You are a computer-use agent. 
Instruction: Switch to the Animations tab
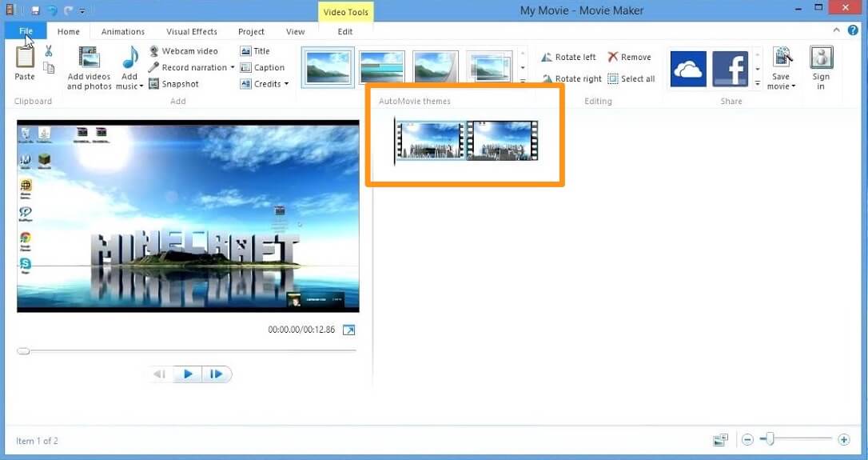pos(123,32)
